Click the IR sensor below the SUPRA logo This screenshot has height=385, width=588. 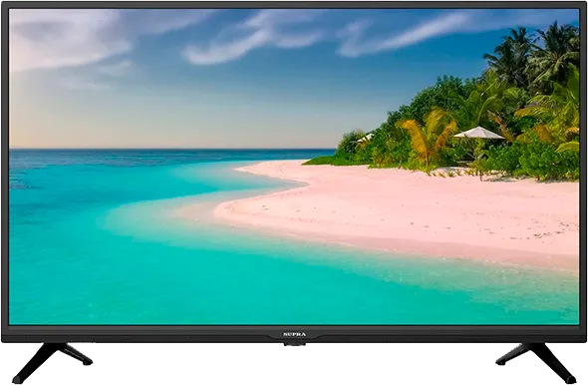[x=294, y=344]
